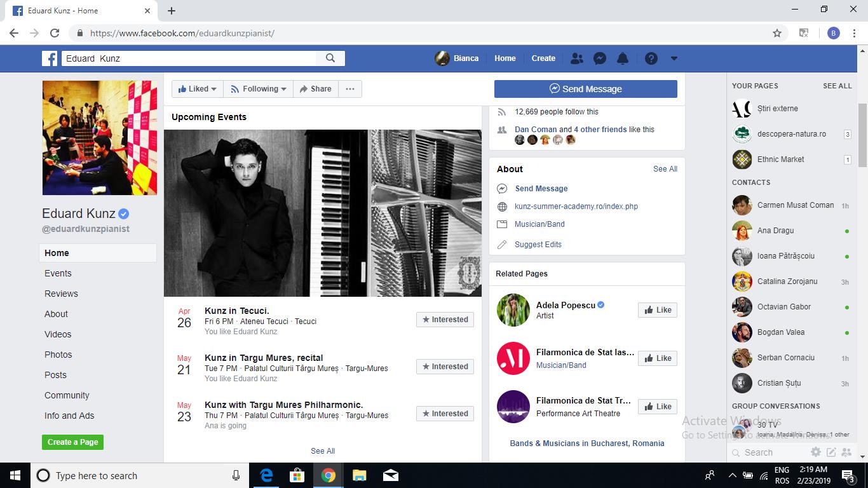Open chat settings gear icon
This screenshot has width=868, height=488.
point(816,452)
